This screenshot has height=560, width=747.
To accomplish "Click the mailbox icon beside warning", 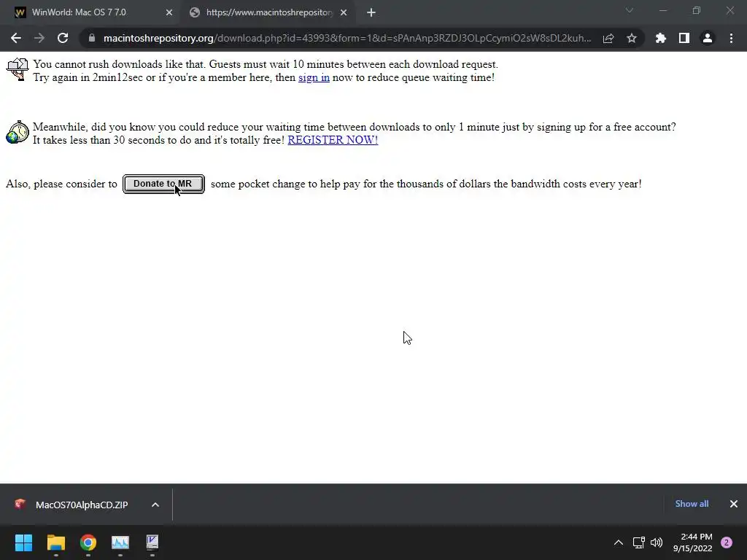I will click(x=18, y=69).
